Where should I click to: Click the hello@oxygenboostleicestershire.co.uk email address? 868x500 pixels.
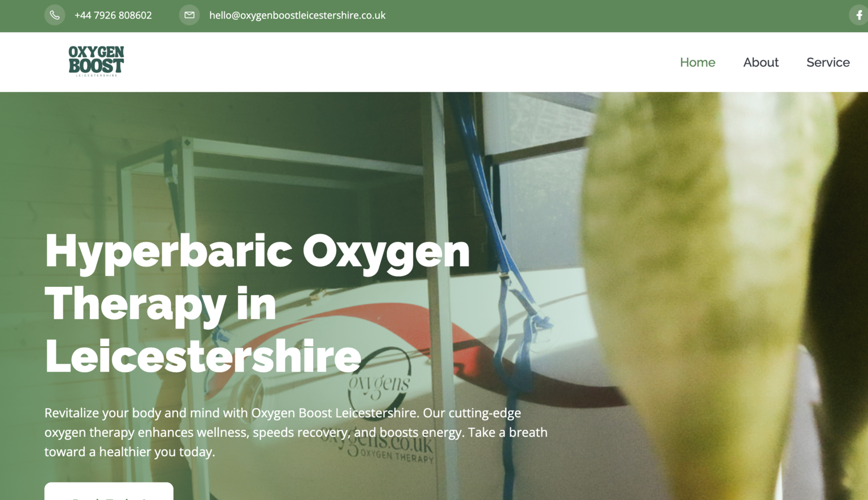(297, 15)
